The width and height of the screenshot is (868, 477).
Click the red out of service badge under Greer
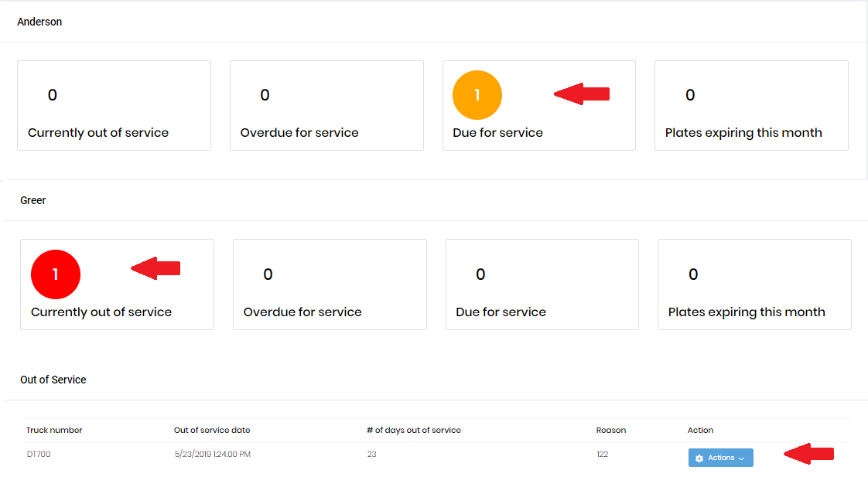coord(56,274)
